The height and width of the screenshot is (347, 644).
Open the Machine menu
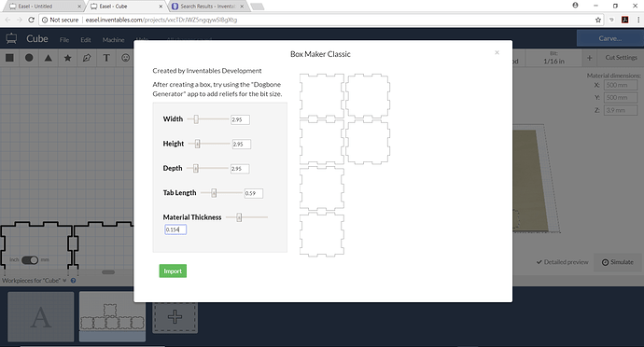point(113,40)
